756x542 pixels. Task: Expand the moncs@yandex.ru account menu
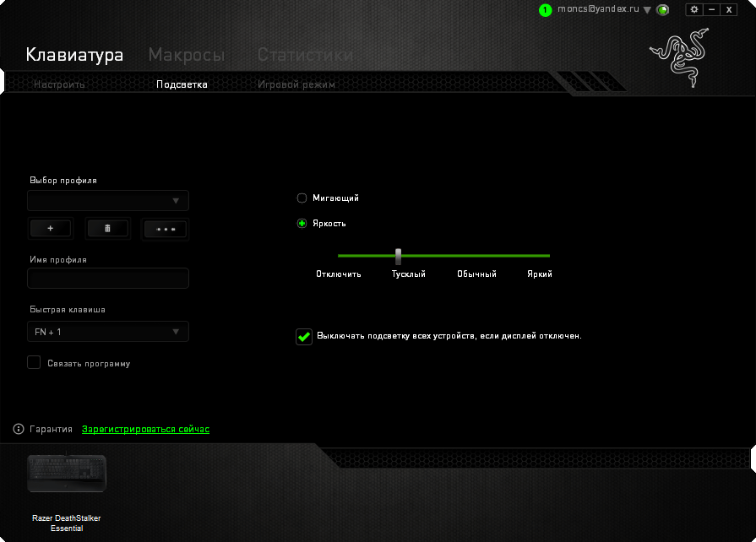click(647, 9)
